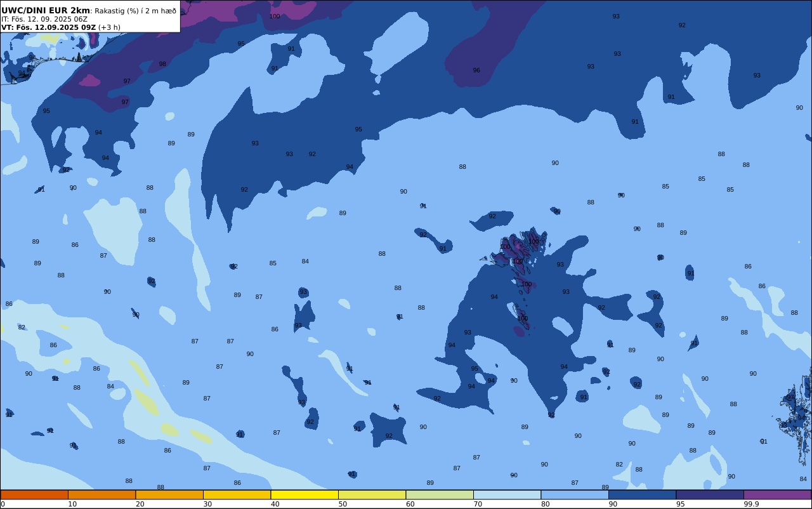Click the '50' legend tick label
The image size is (812, 509).
point(343,504)
